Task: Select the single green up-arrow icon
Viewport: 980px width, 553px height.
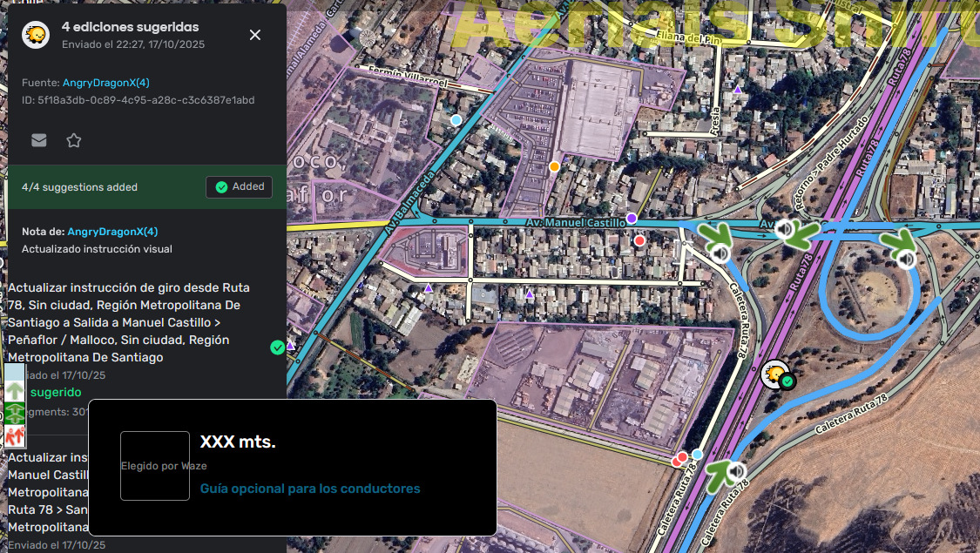Action: click(x=15, y=388)
